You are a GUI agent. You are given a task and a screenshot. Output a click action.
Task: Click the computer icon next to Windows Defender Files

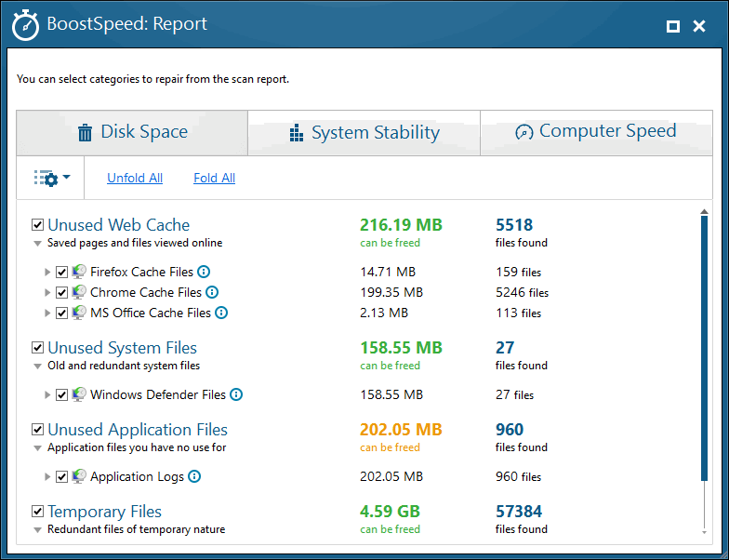79,394
